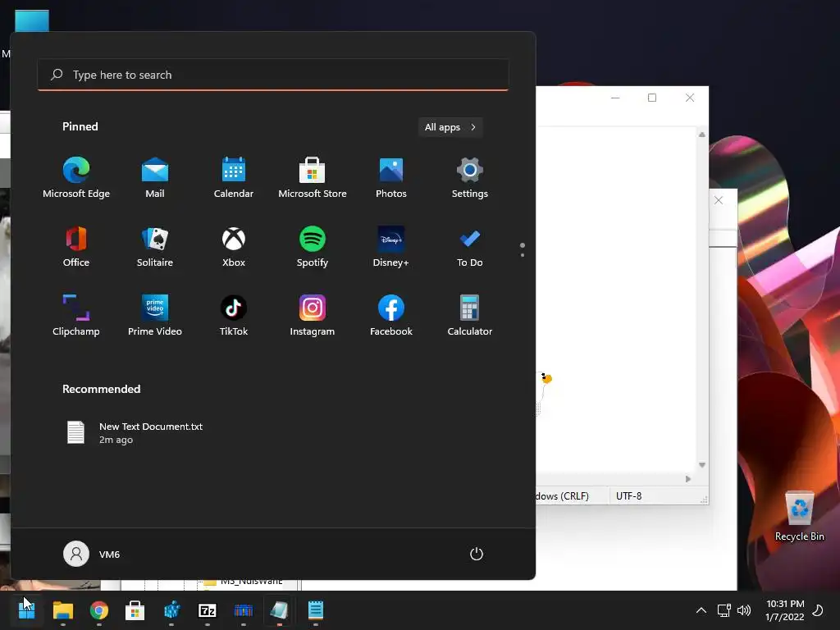This screenshot has width=840, height=630.
Task: Open New Text Document.txt from Recommended
Action: click(x=134, y=433)
